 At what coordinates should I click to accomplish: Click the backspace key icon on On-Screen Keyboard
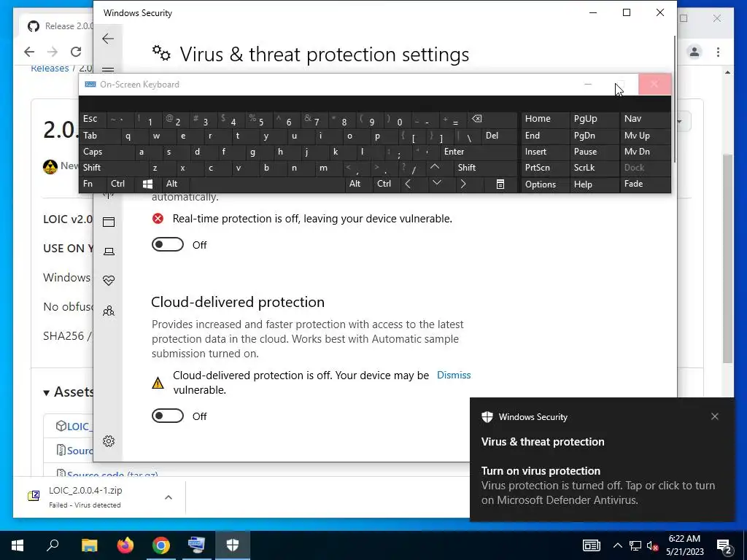click(x=492, y=119)
